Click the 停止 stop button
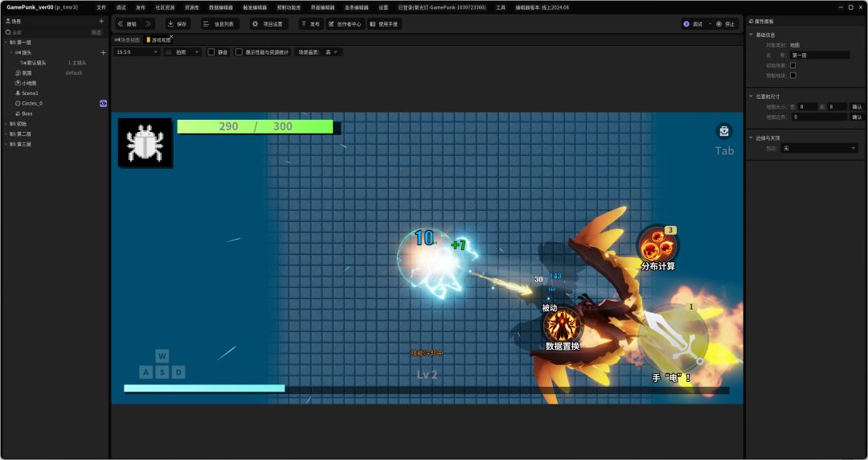The height and width of the screenshot is (460, 868). [x=725, y=24]
